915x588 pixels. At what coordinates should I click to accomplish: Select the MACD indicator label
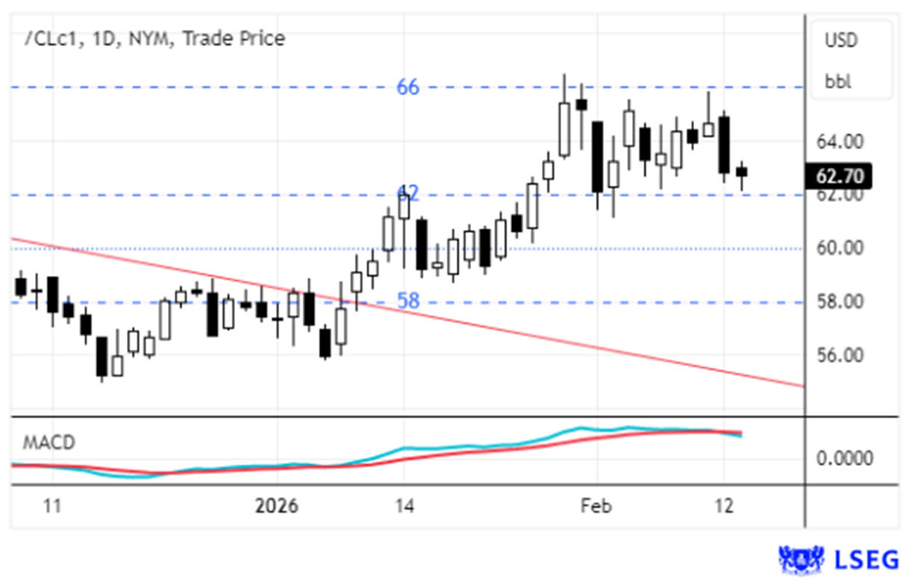click(49, 442)
